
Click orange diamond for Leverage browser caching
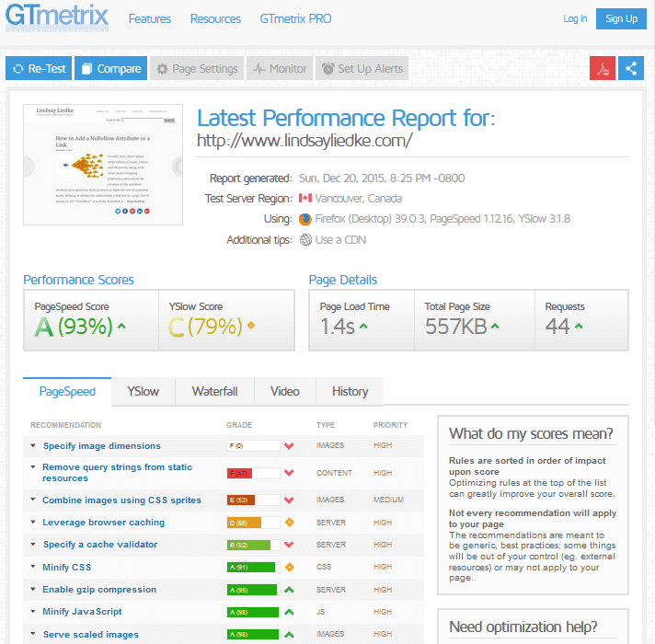(x=289, y=522)
